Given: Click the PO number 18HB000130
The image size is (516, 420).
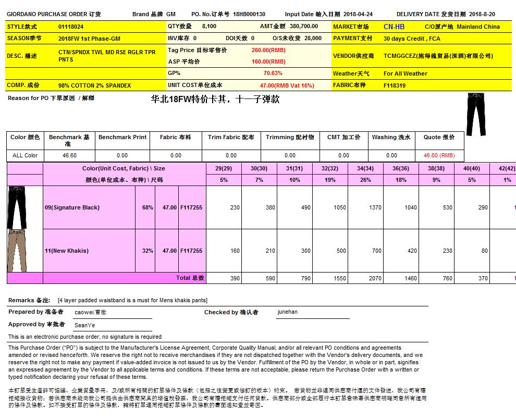Looking at the screenshot, I should tap(249, 14).
